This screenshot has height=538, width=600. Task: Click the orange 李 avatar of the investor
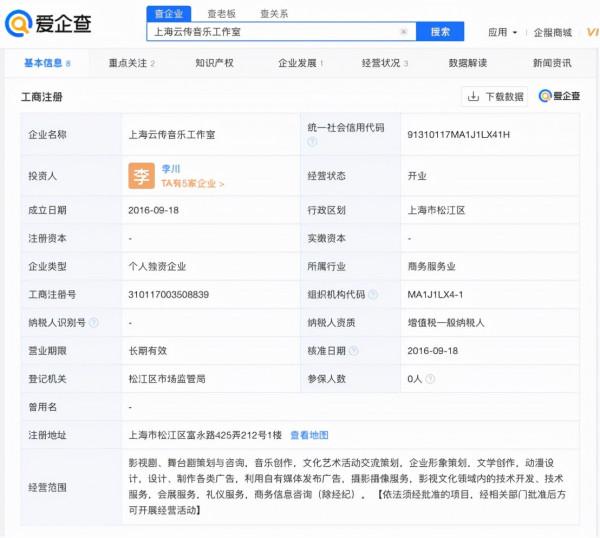[x=142, y=176]
